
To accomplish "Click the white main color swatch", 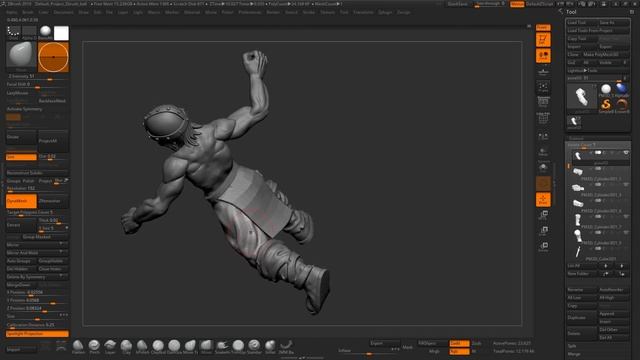I will click(61, 33).
